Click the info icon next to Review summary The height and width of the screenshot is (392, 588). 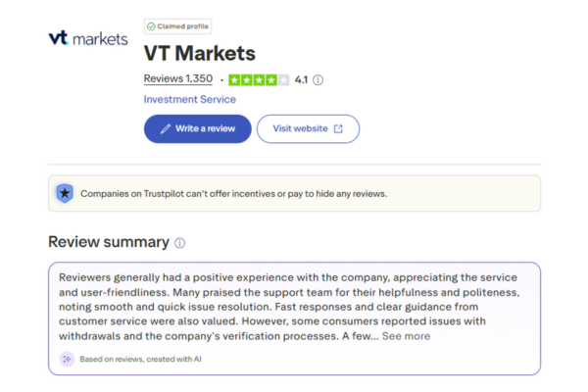(x=179, y=243)
